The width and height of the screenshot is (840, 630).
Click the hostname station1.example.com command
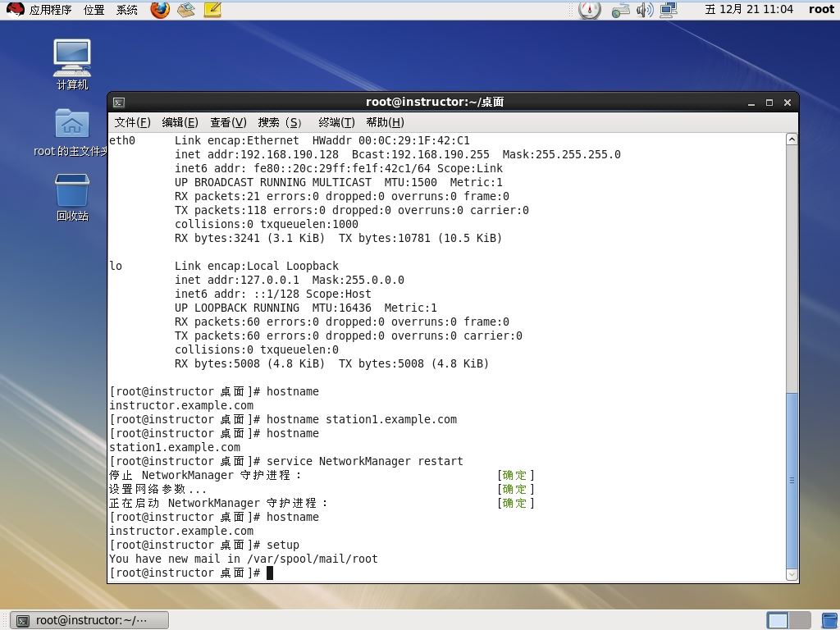coord(362,419)
